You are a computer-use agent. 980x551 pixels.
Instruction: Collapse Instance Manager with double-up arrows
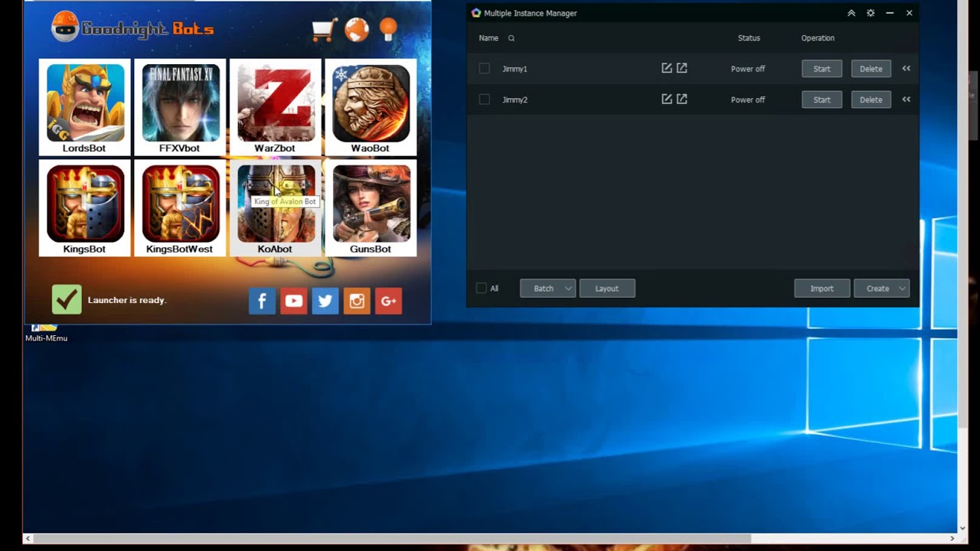point(851,13)
